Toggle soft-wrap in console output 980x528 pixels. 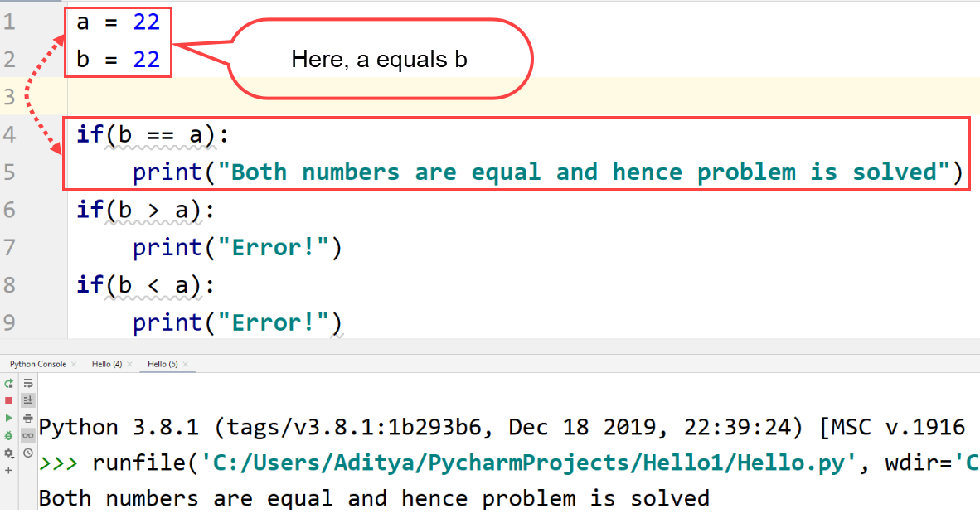(27, 384)
